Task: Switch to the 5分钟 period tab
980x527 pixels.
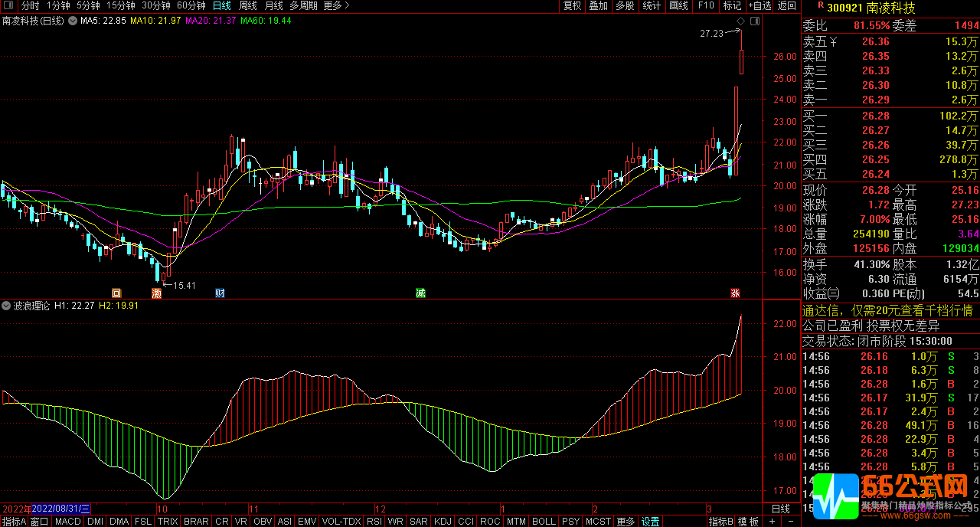Action: [x=88, y=5]
